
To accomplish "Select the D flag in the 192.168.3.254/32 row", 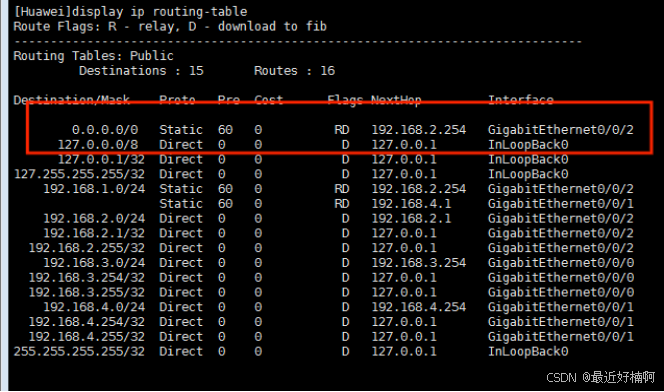I will (x=346, y=278).
